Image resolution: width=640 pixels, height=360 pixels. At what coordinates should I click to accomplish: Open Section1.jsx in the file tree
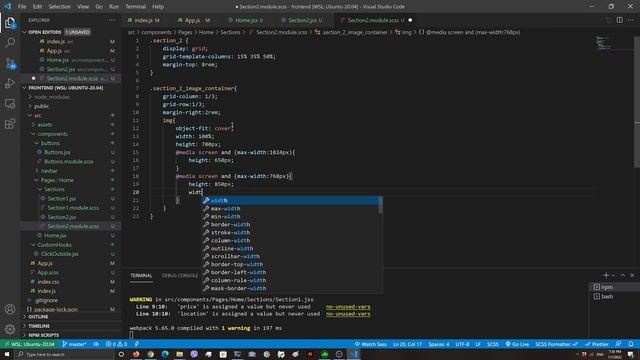(62, 199)
